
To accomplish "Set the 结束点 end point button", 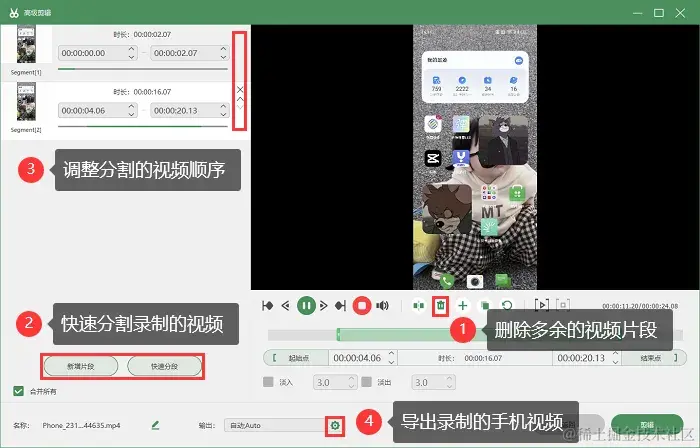I will click(654, 358).
